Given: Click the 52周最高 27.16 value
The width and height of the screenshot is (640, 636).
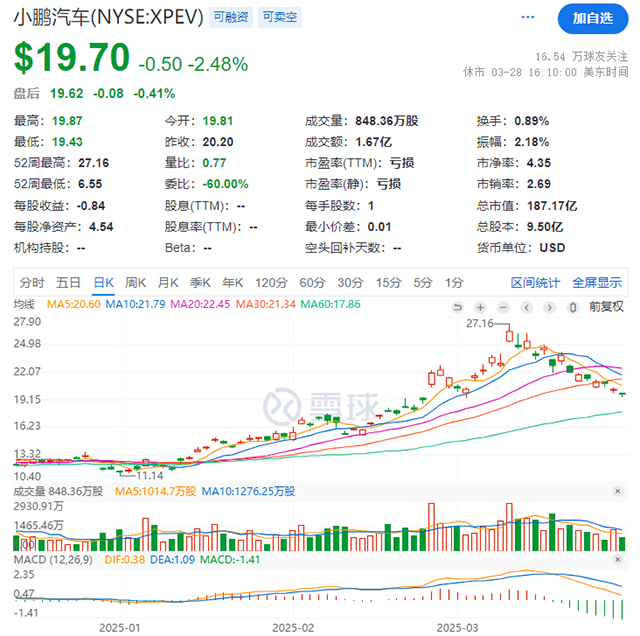Looking at the screenshot, I should click(93, 163).
